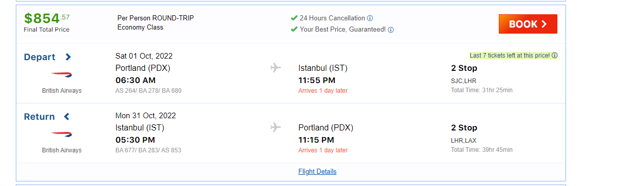Click the airplane icon in the Return row
Image resolution: width=644 pixels, height=186 pixels.
point(276,127)
